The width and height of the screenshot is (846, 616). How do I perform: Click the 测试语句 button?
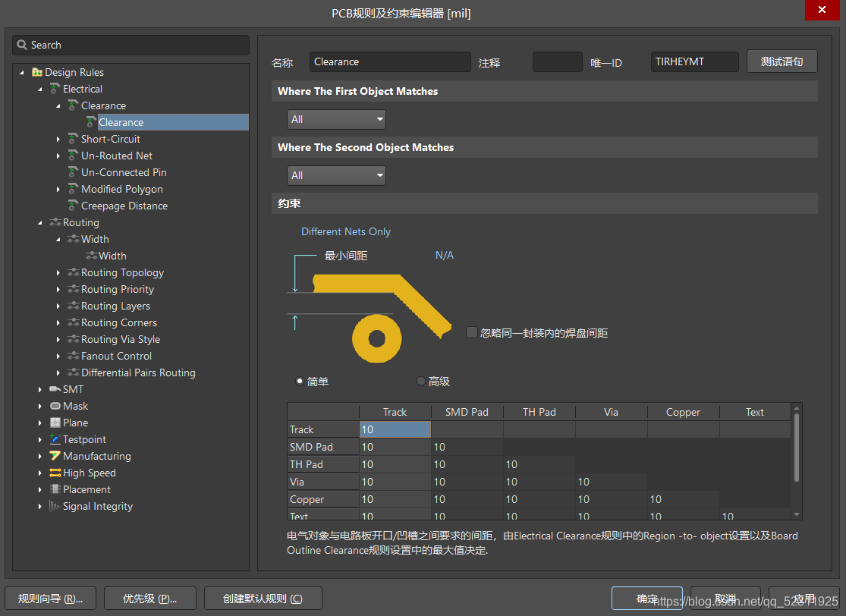(782, 61)
